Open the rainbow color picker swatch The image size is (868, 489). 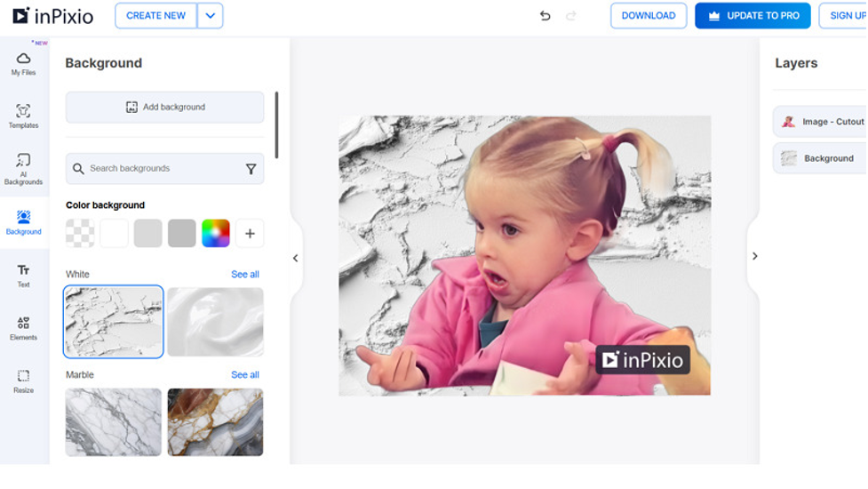click(x=216, y=233)
